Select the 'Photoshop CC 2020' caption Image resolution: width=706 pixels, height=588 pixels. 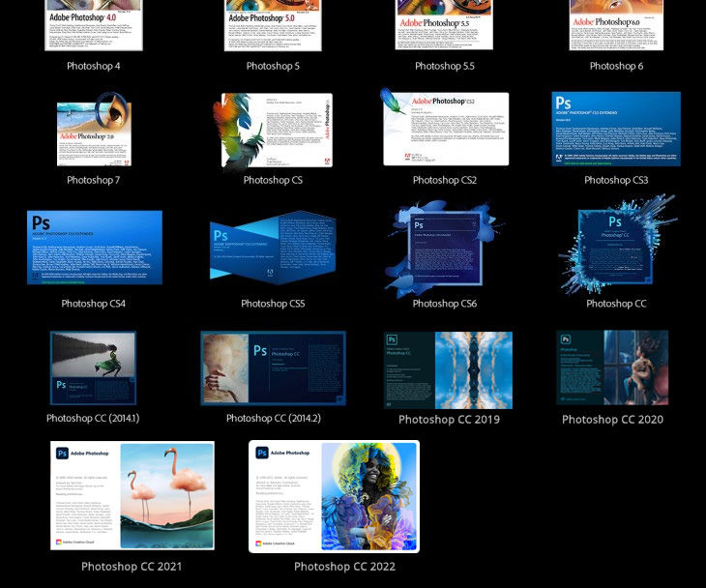612,420
